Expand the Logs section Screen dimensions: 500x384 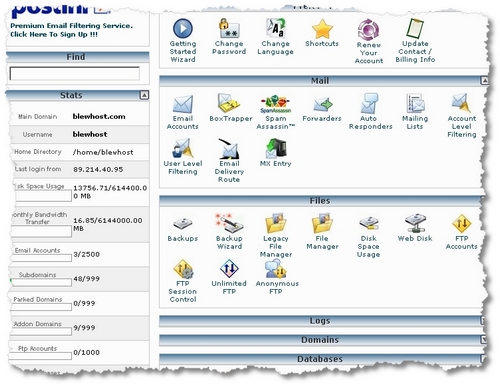pyautogui.click(x=482, y=321)
